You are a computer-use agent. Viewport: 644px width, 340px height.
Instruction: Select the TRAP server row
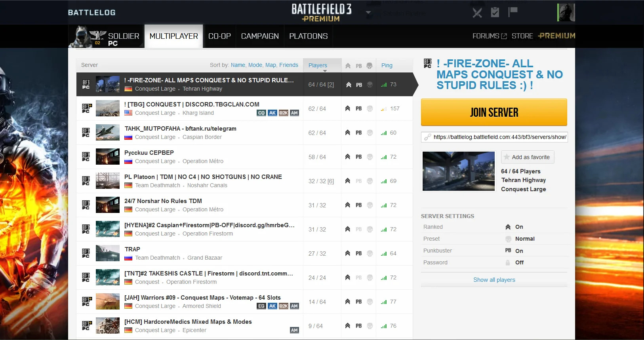[x=244, y=253]
